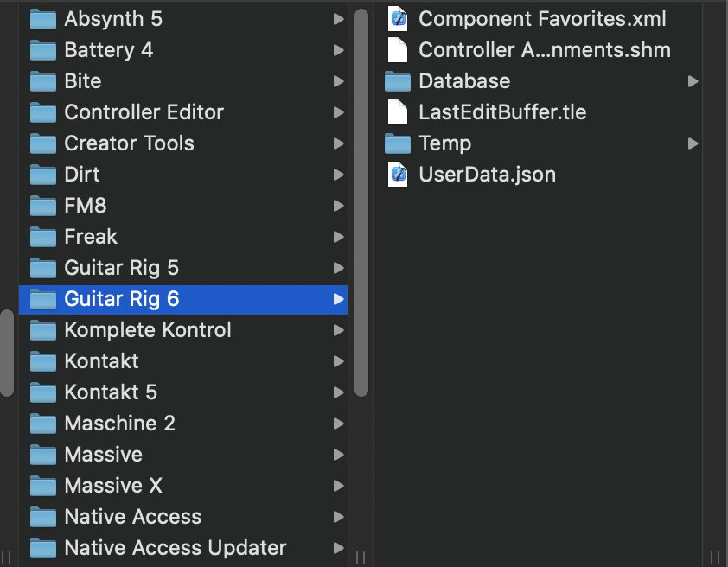Click the Kontakt folder icon
The height and width of the screenshot is (567, 728).
point(43,361)
